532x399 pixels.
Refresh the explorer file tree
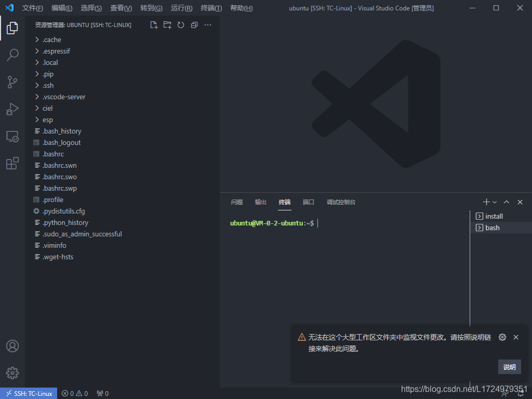(x=181, y=25)
